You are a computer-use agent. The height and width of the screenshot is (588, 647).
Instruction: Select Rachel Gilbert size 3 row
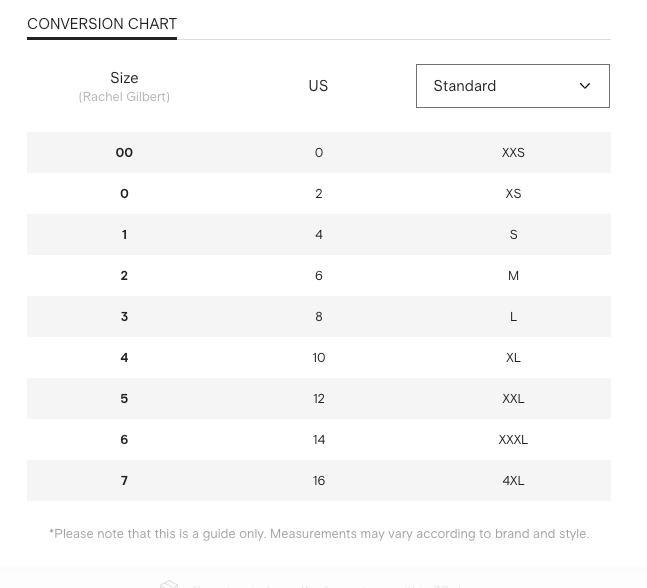[124, 317]
